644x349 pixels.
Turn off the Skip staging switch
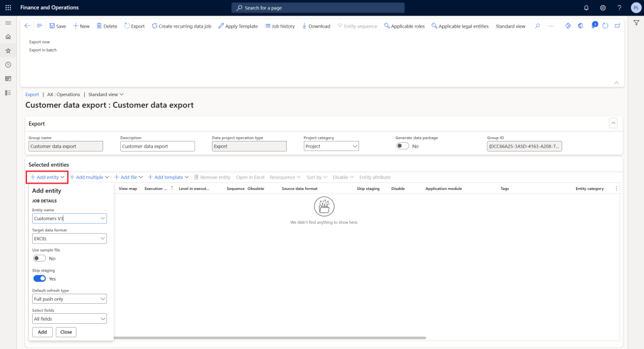click(40, 279)
